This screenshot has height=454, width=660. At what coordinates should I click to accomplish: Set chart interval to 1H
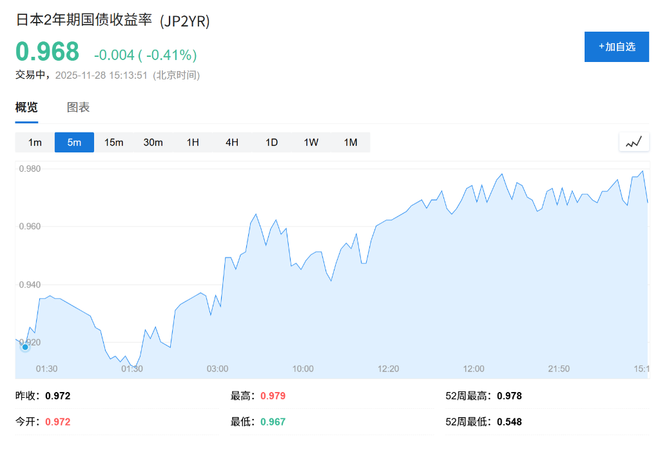(x=193, y=142)
